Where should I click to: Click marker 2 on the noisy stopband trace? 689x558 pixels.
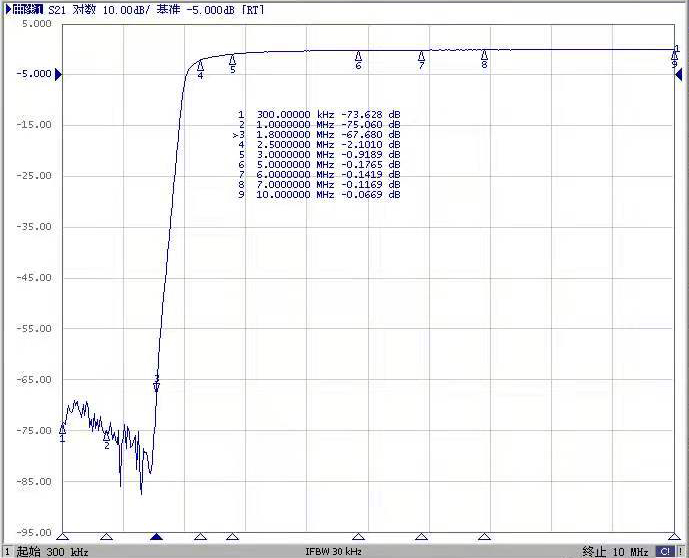pyautogui.click(x=107, y=436)
